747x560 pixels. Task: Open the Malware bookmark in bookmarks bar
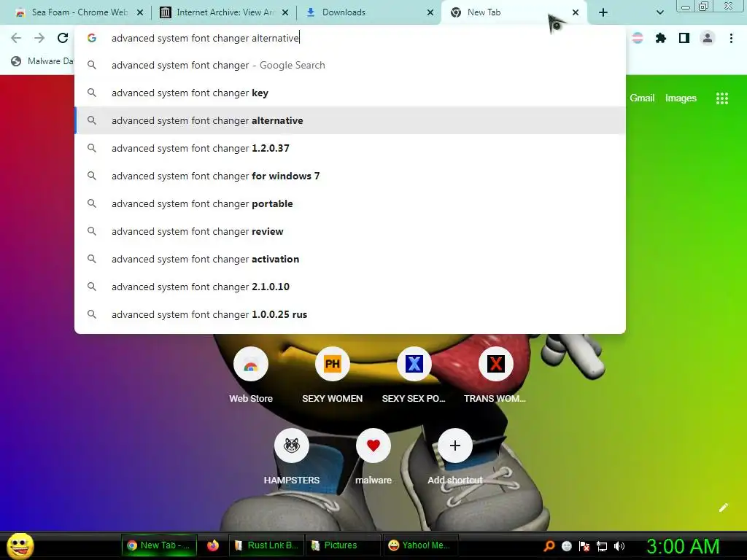pyautogui.click(x=43, y=61)
